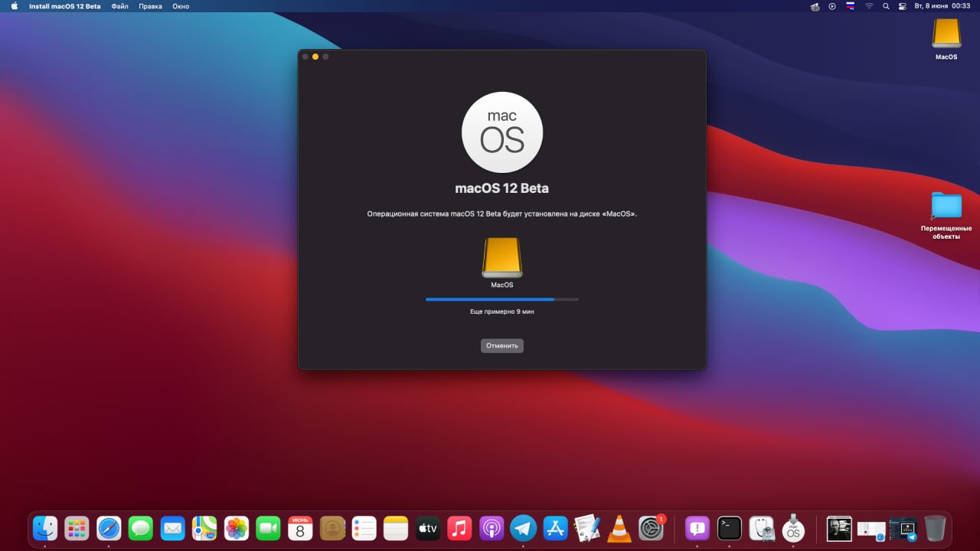This screenshot has width=980, height=551.
Task: Click the installation progress bar
Action: tap(502, 299)
